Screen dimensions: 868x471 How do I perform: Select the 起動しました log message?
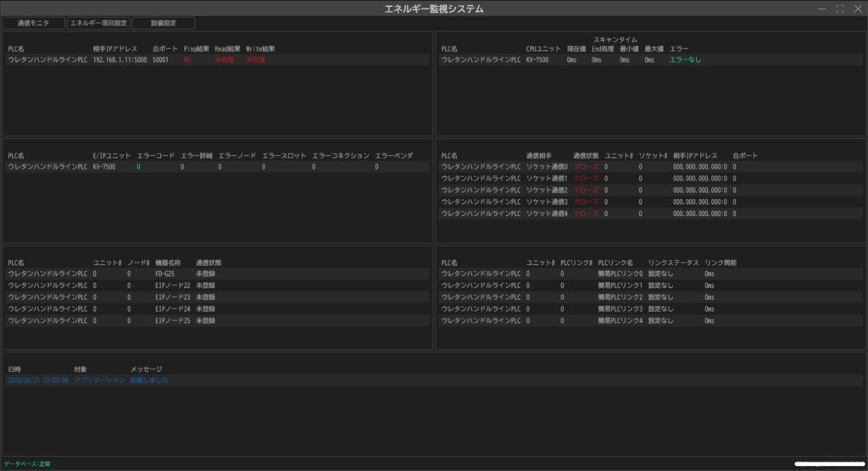[x=149, y=380]
